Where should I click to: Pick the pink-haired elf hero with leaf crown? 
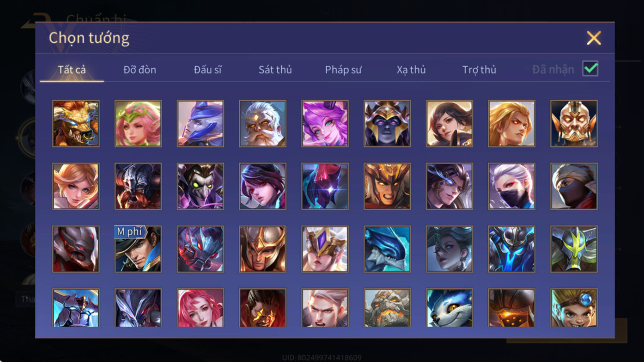(138, 123)
